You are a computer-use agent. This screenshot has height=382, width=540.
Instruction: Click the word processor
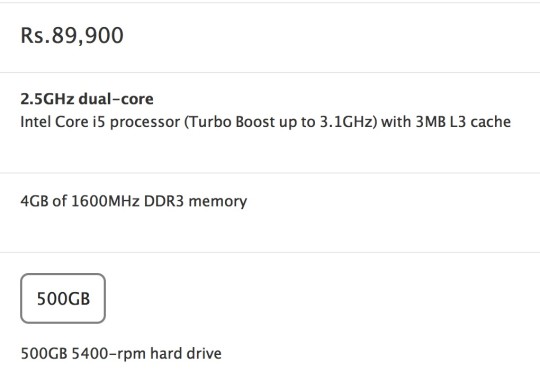click(x=145, y=123)
